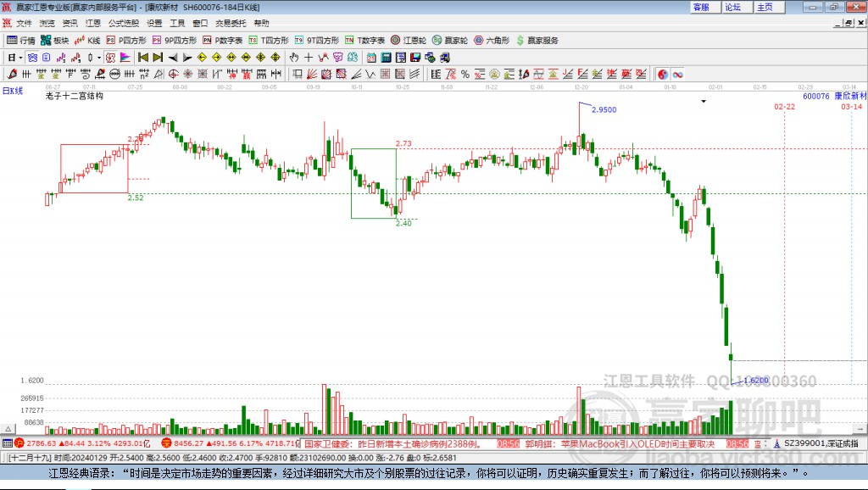The width and height of the screenshot is (868, 490).
Task: Select the red fan lines tool
Action: click(312, 75)
